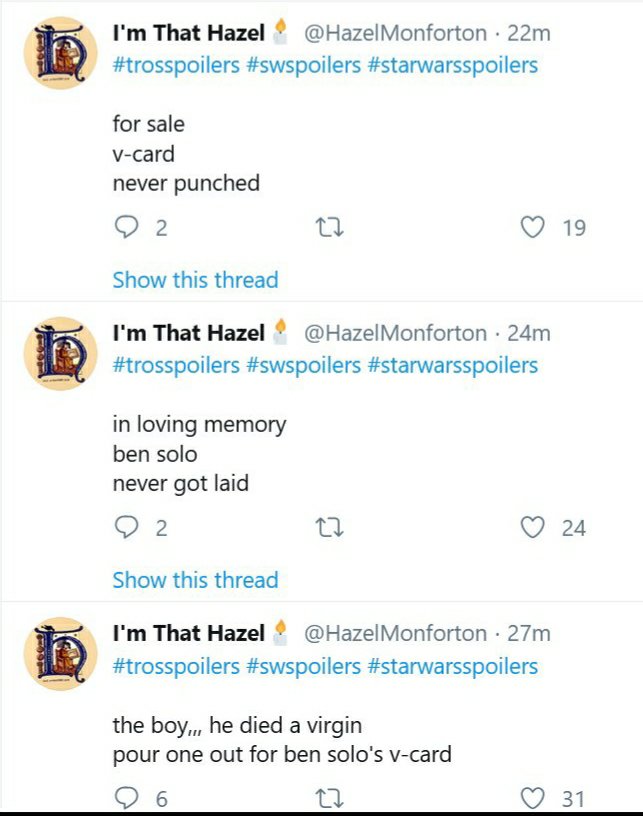Viewport: 643px width, 816px height.
Task: Reply to the 'in loving memory' tweet
Action: [126, 528]
